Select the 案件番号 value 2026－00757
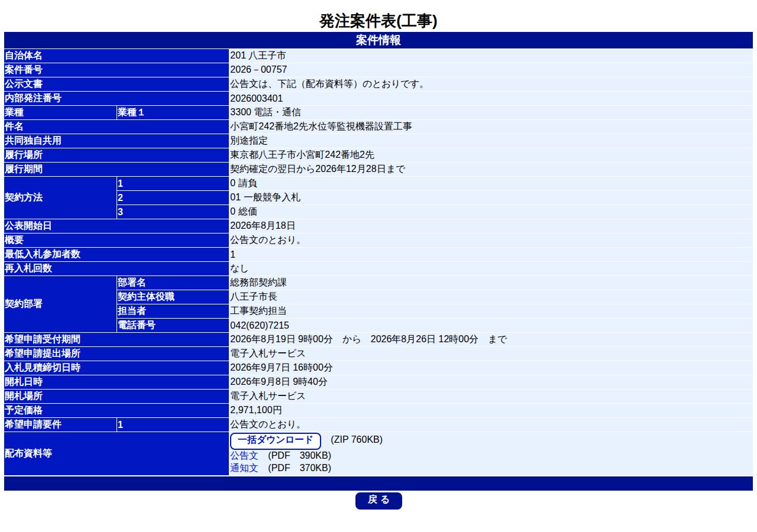This screenshot has width=757, height=532. pos(258,70)
